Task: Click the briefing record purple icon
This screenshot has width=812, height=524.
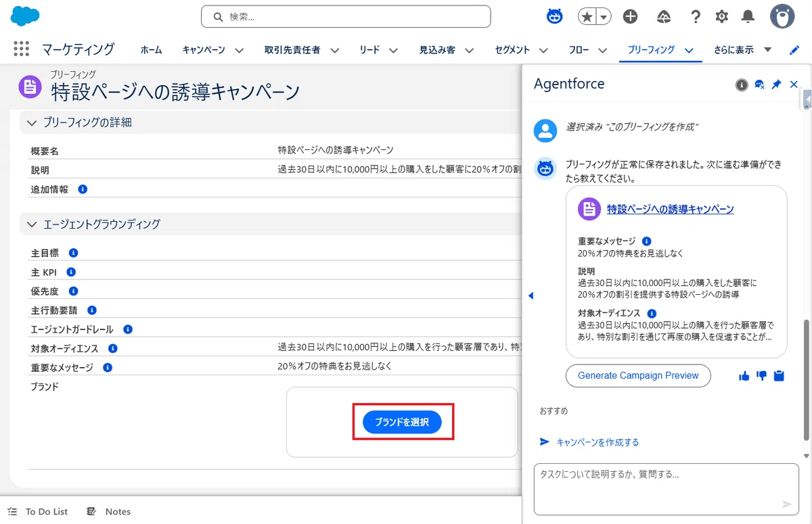Action: [29, 87]
